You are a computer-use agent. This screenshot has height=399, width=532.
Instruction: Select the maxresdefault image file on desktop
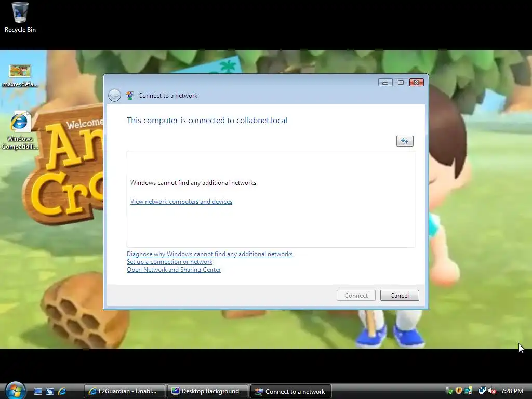(x=20, y=76)
